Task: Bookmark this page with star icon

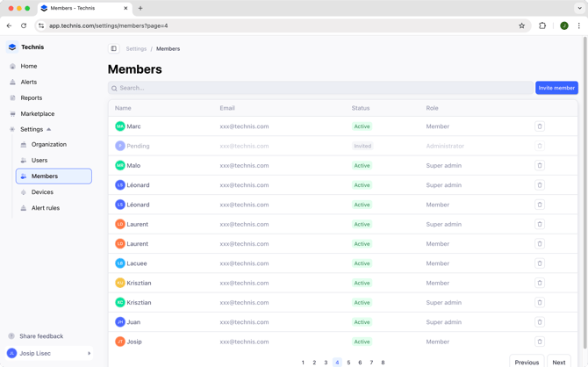Action: click(x=521, y=25)
